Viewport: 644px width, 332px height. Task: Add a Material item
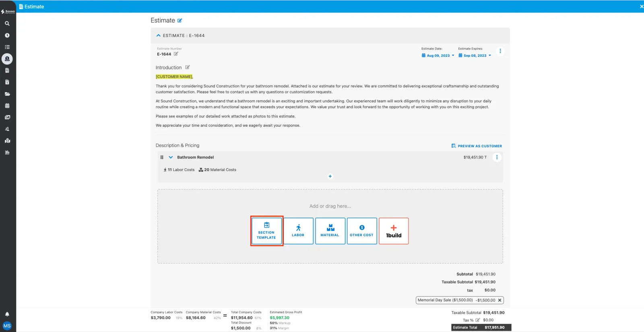coord(330,231)
